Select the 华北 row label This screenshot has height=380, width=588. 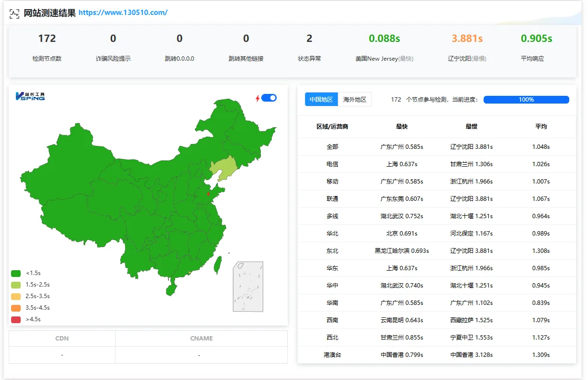332,234
